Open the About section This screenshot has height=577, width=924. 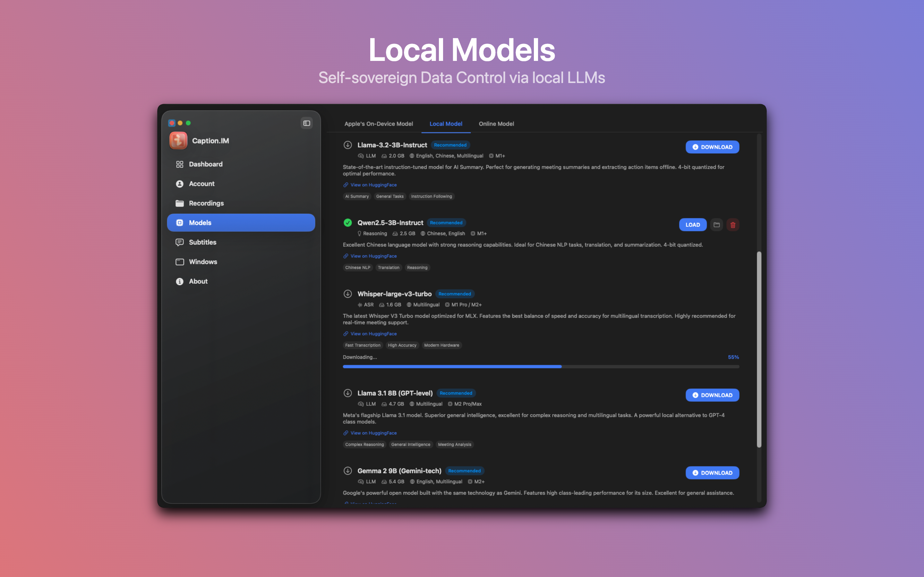[198, 281]
